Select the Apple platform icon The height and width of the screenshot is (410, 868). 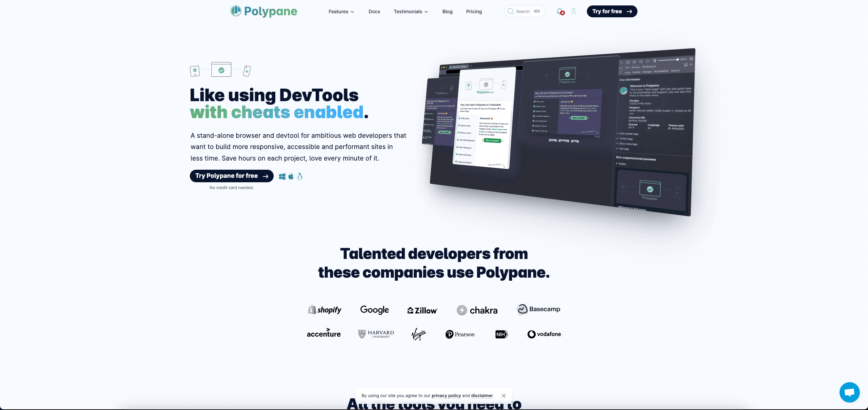[x=291, y=176]
